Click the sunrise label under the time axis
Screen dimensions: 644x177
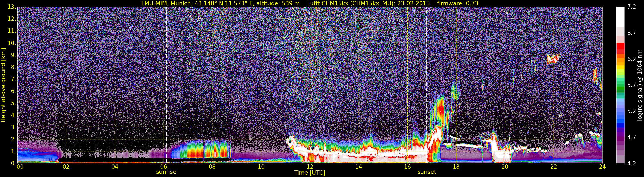pyautogui.click(x=166, y=172)
